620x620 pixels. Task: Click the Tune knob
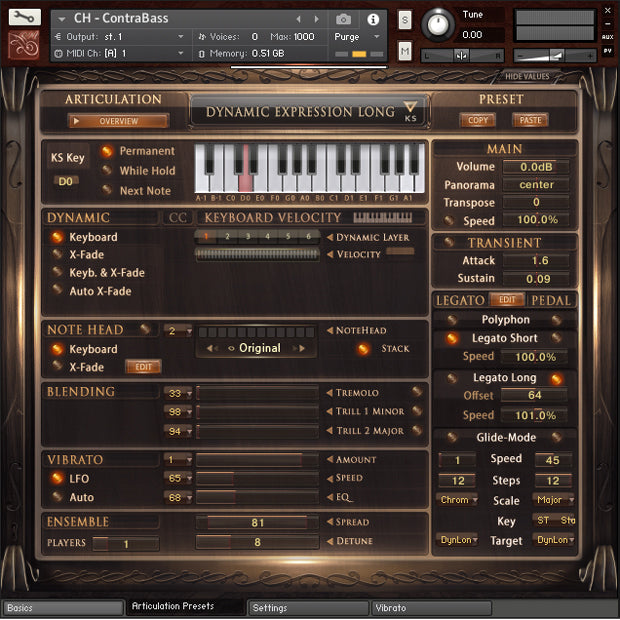438,24
